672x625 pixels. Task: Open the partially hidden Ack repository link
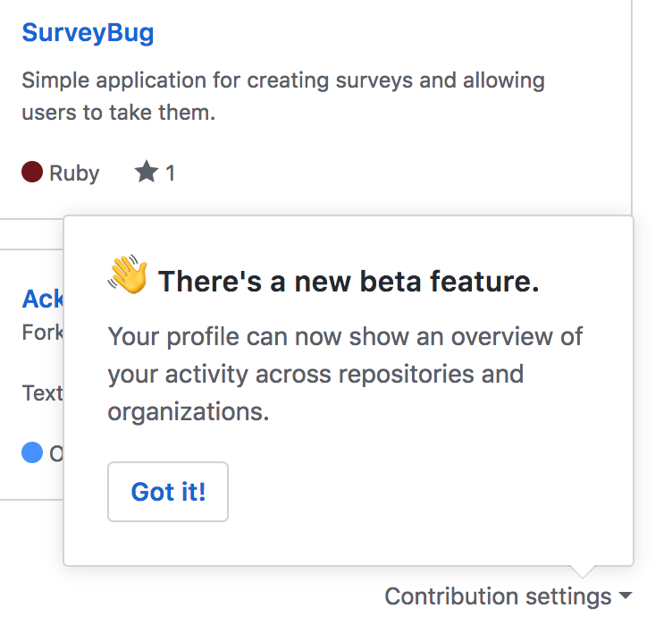[42, 299]
